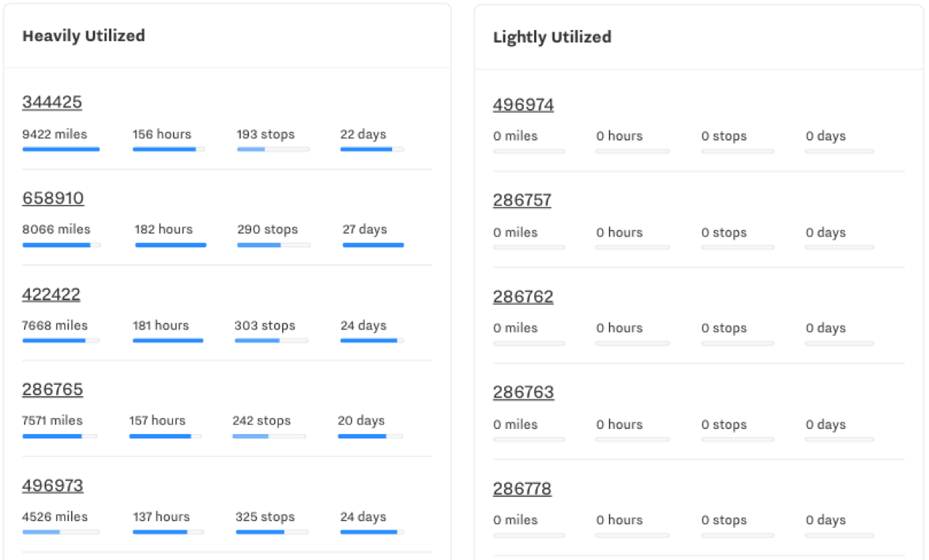Open vehicle 286778 link
This screenshot has width=929, height=560.
pos(522,488)
